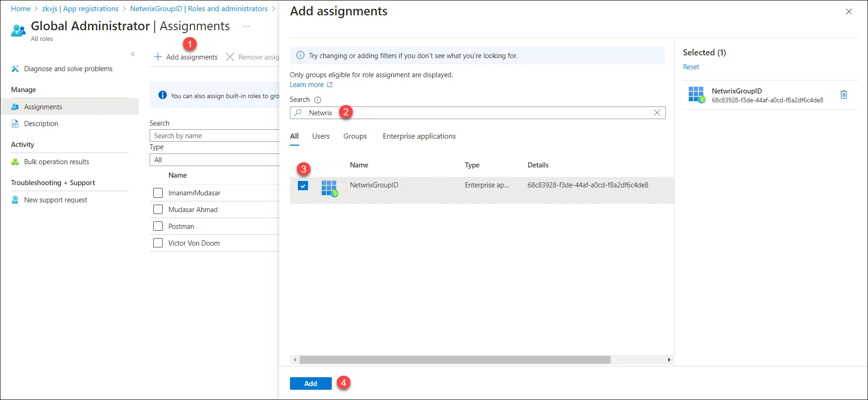Click Add assignments in the toolbar
Image resolution: width=868 pixels, height=400 pixels.
[186, 57]
